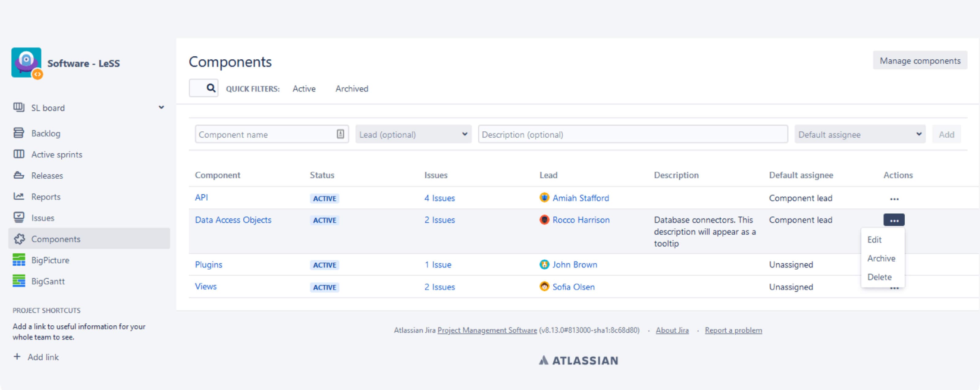Go to Active sprints in sidebar
Screen dimensions: 980x390
57,155
